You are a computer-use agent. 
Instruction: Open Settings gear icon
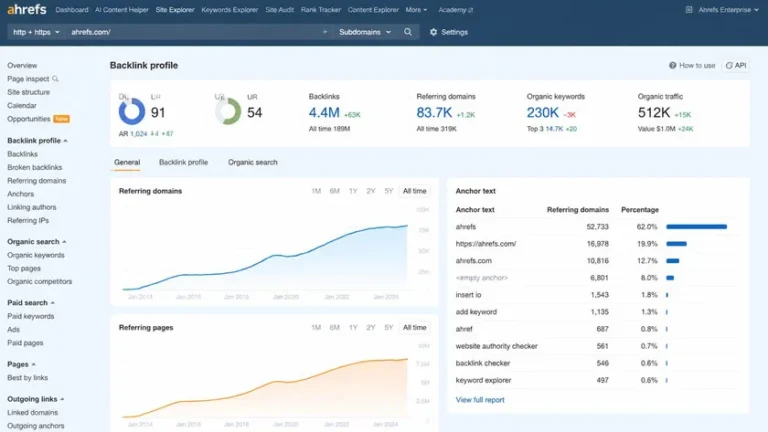click(x=433, y=32)
